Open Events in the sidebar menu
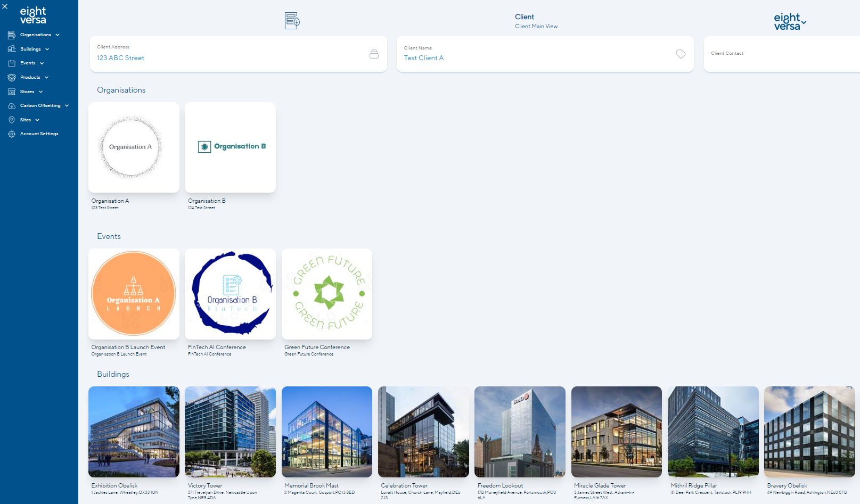 click(28, 63)
